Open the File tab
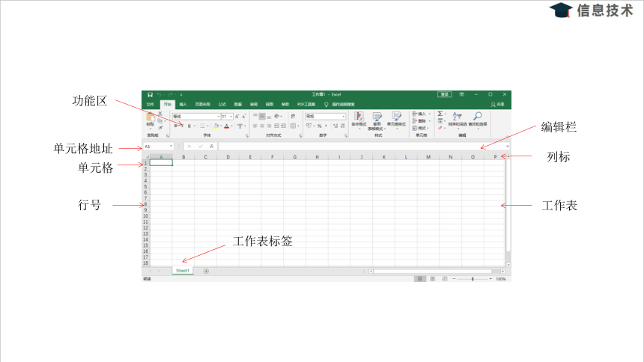644x362 pixels. (x=151, y=104)
